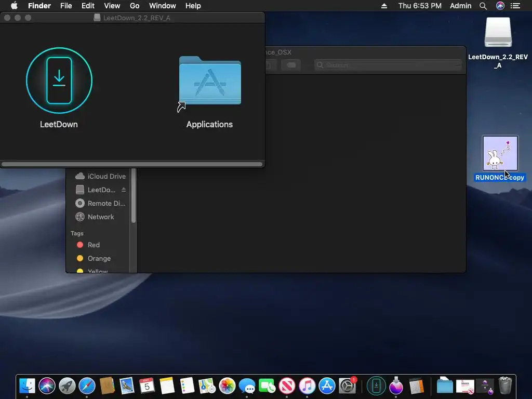Click the eject icon in menu bar
Viewport: 532px width, 399px height.
point(384,6)
